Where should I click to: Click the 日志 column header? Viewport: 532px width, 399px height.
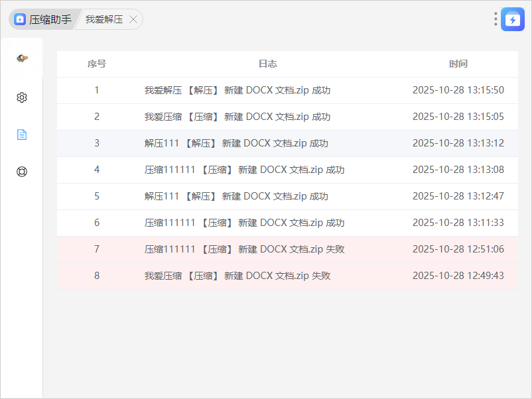click(x=268, y=64)
